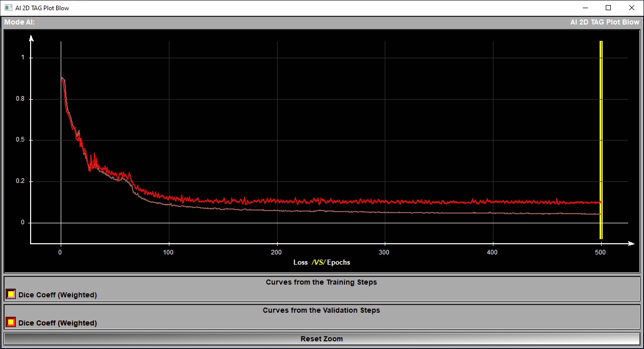Click the 'Mode AI:' label

(x=19, y=22)
